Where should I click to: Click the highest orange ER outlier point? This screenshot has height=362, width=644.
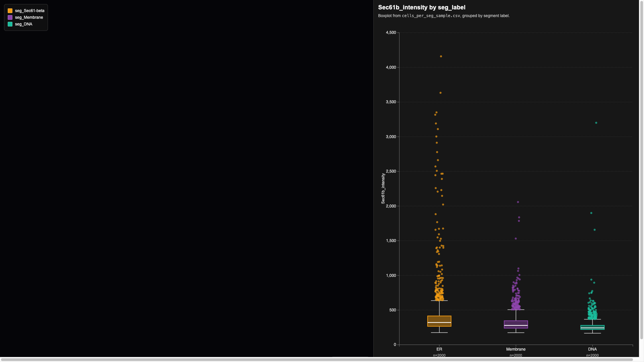tap(441, 56)
